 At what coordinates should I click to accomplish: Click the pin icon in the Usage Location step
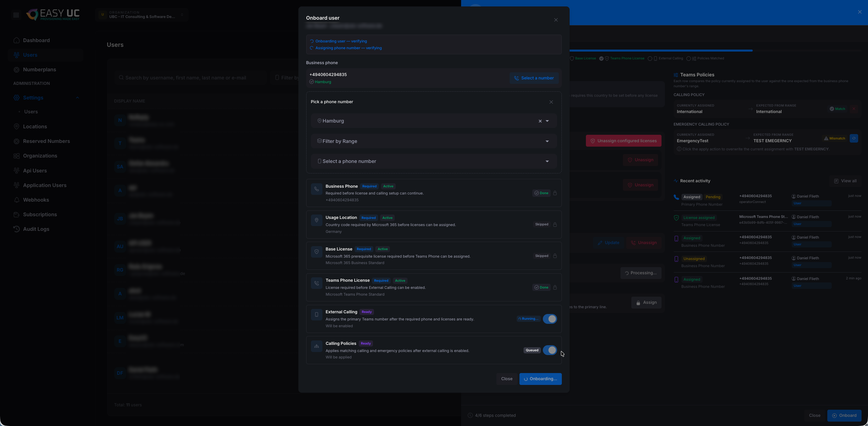[x=316, y=220]
